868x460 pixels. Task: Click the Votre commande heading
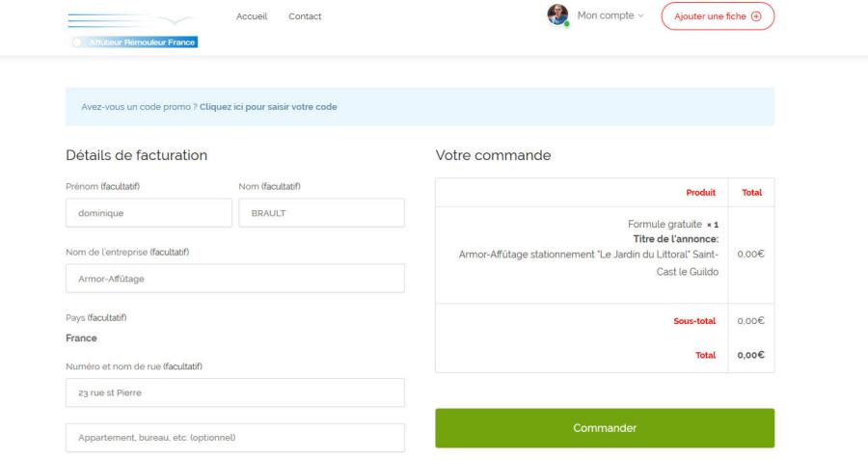tap(493, 154)
